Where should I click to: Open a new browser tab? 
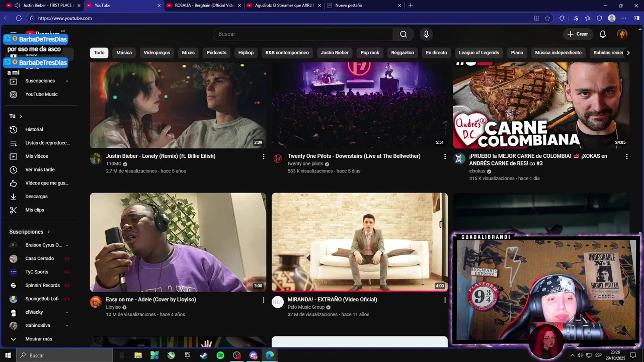(x=411, y=6)
